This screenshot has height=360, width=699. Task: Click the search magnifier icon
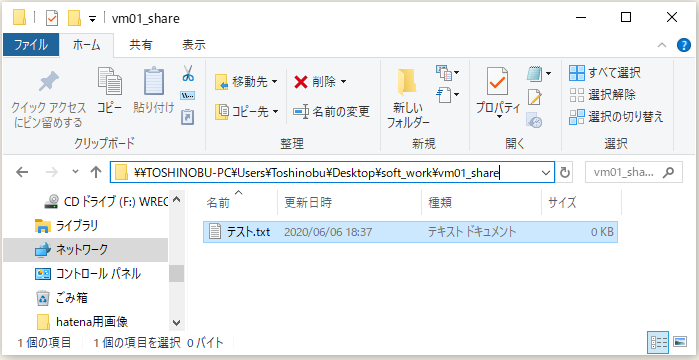pos(669,172)
